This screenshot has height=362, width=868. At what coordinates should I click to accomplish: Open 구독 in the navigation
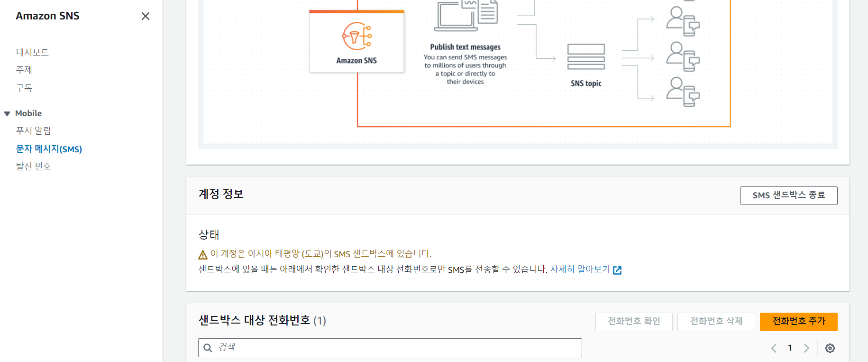point(24,88)
